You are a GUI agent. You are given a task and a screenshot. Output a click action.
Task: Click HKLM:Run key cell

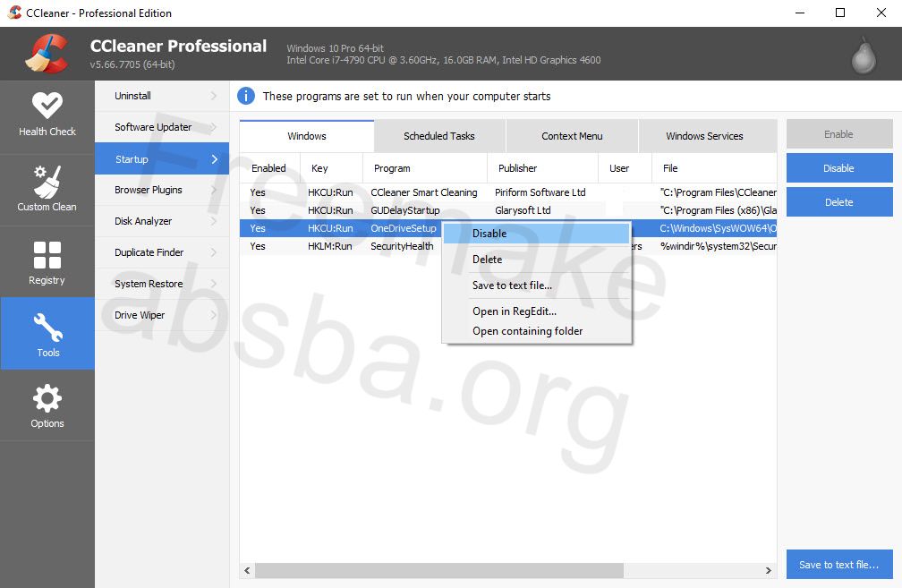330,246
